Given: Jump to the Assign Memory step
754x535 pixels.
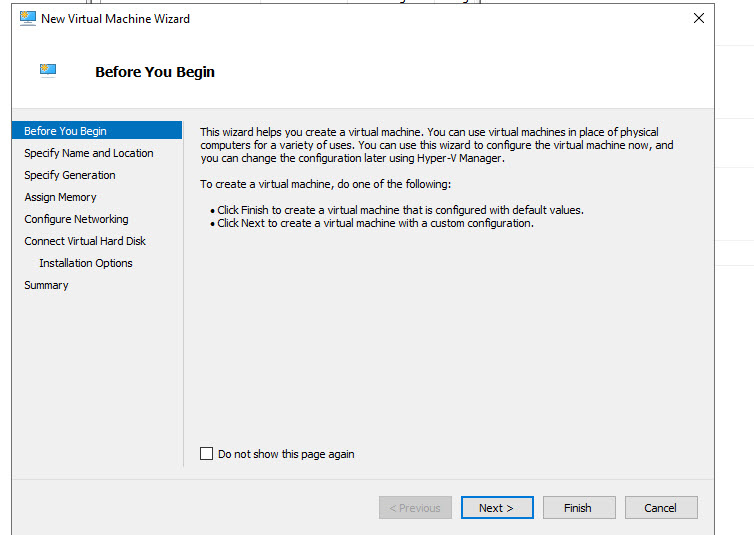Looking at the screenshot, I should click(x=60, y=197).
